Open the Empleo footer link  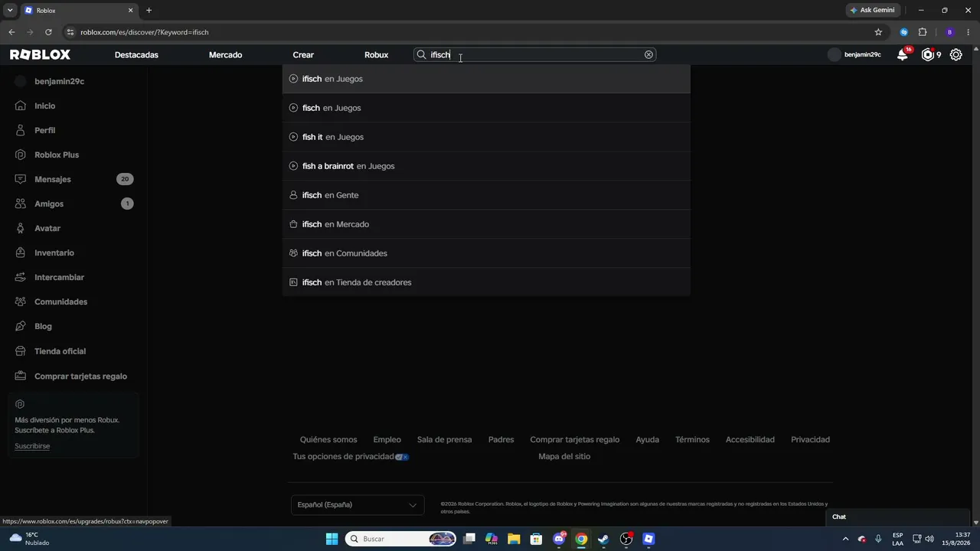pyautogui.click(x=387, y=440)
